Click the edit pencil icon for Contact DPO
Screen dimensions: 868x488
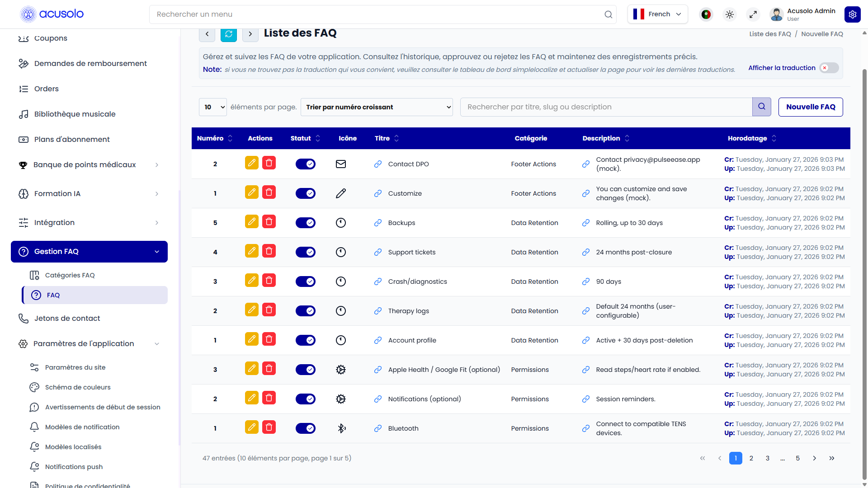tap(252, 163)
